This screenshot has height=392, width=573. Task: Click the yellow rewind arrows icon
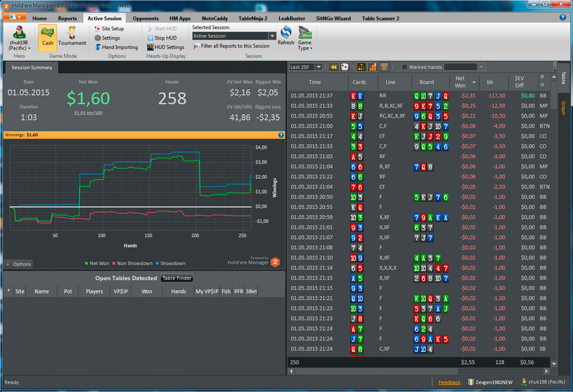[333, 67]
